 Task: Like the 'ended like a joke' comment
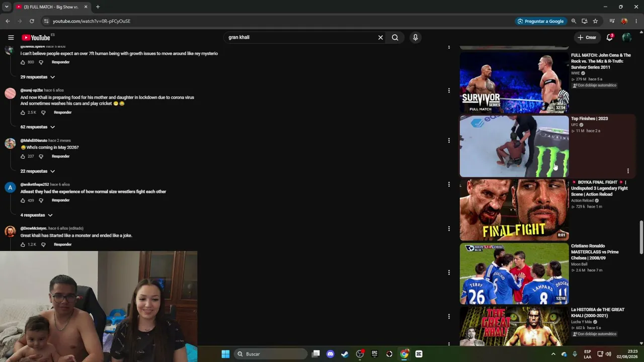23,245
